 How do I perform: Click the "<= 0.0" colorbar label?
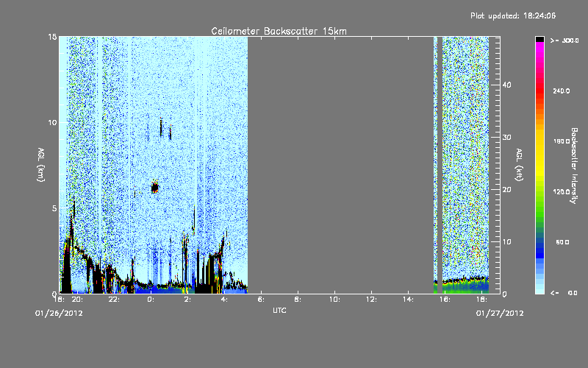[564, 293]
